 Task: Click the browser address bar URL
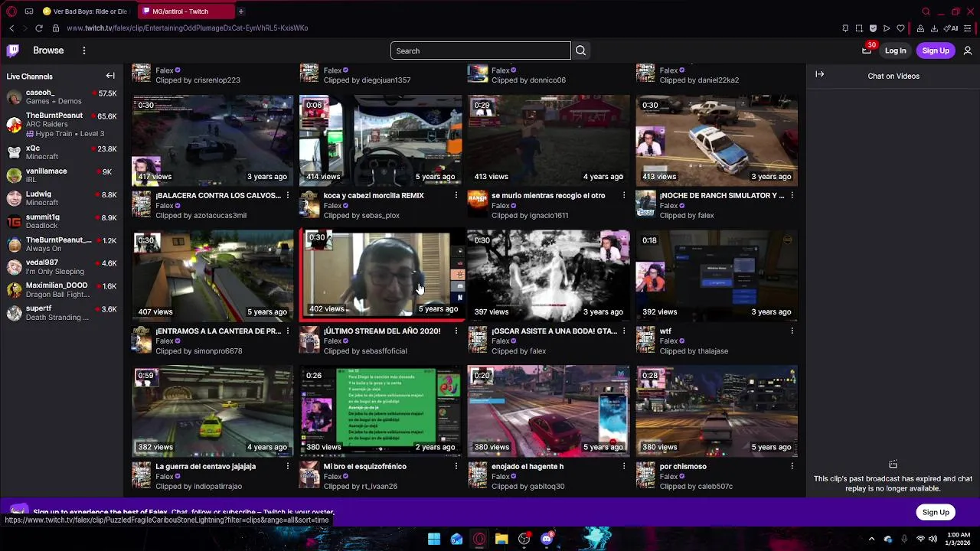[x=187, y=28]
